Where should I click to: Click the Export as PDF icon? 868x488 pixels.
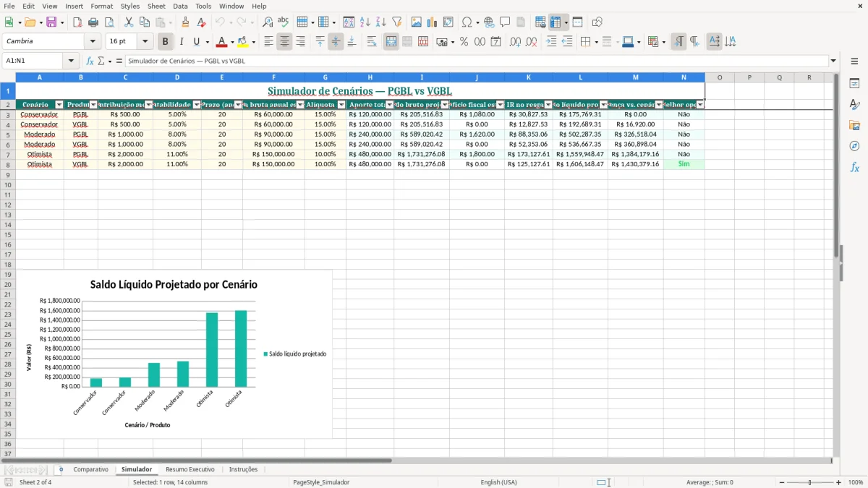point(77,22)
